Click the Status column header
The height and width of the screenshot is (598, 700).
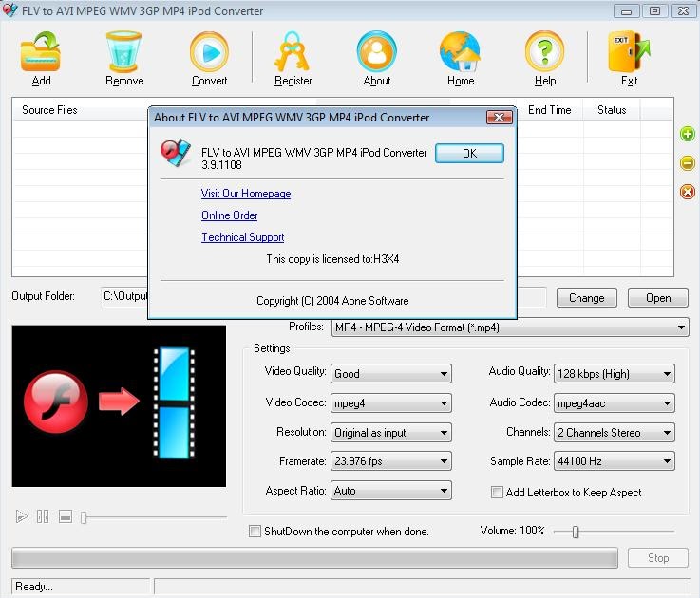[x=612, y=110]
